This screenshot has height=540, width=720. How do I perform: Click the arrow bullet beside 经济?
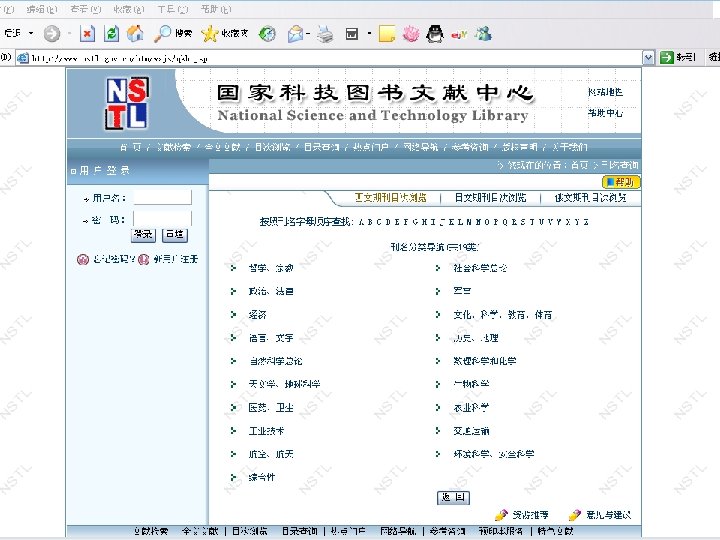(x=233, y=315)
